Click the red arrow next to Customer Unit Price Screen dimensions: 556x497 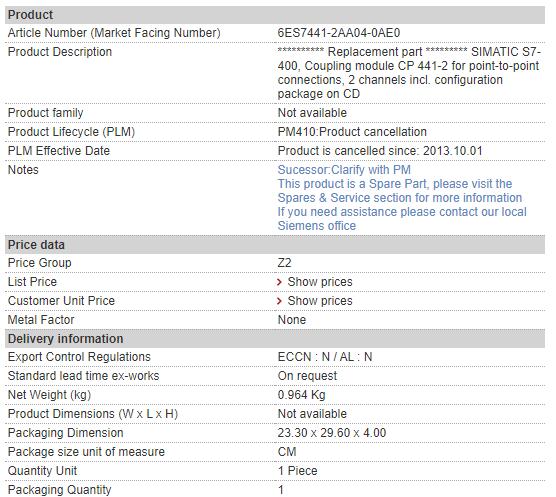pyautogui.click(x=279, y=301)
